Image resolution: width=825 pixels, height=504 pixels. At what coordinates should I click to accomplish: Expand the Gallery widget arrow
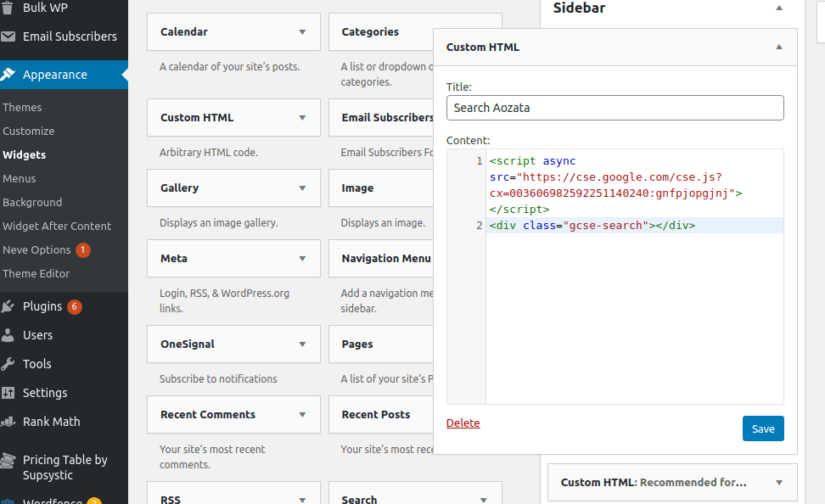click(x=302, y=188)
